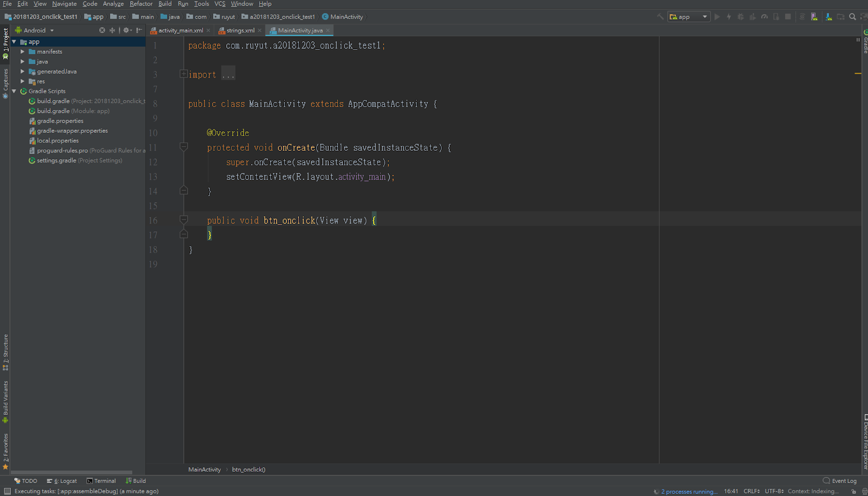This screenshot has height=496, width=868.
Task: Open the File menu
Action: coord(7,4)
